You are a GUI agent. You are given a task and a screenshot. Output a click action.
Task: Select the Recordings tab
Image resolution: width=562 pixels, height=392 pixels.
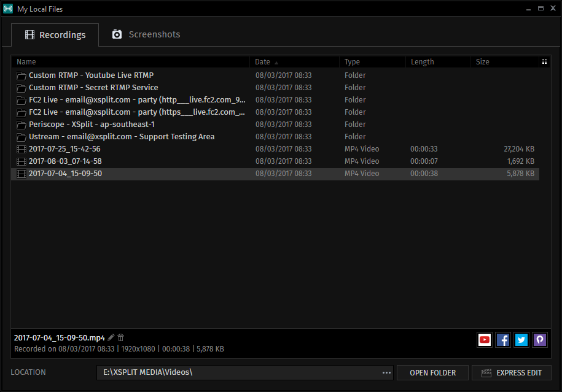[55, 34]
